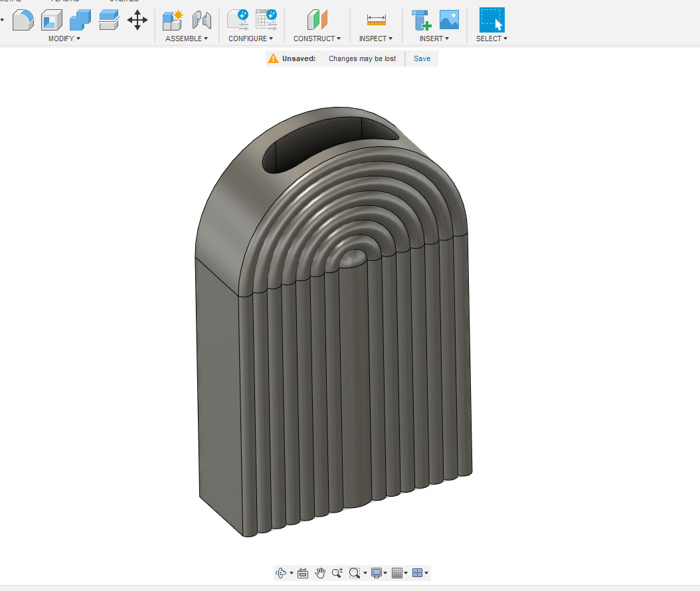This screenshot has height=591, width=700.
Task: Activate the Measure ruler tool
Action: tap(376, 20)
